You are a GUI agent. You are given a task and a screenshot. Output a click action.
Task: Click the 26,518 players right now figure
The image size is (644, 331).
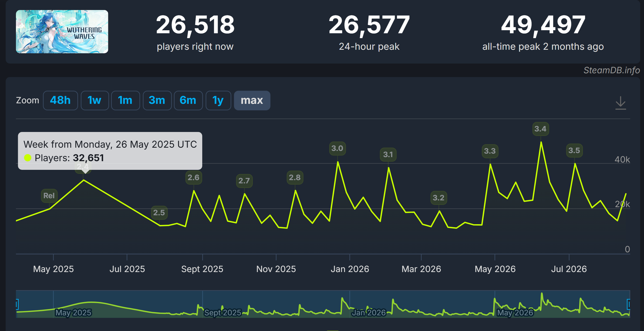tap(195, 25)
